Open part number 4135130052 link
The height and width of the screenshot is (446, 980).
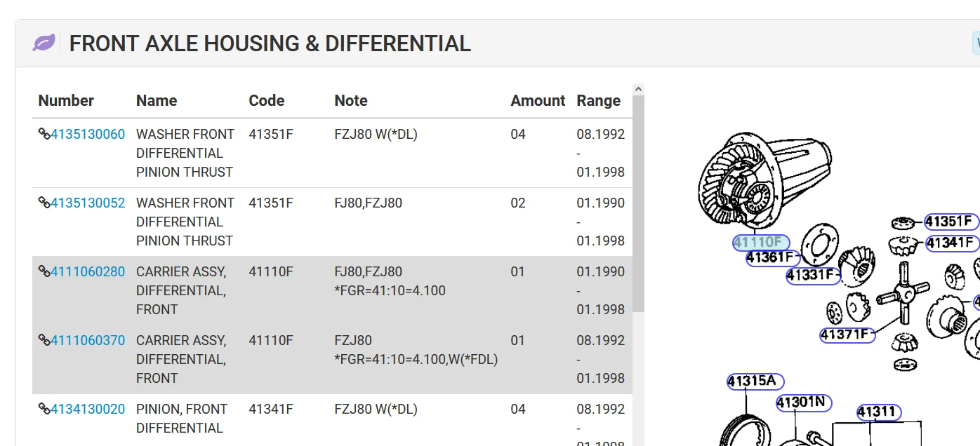click(88, 203)
